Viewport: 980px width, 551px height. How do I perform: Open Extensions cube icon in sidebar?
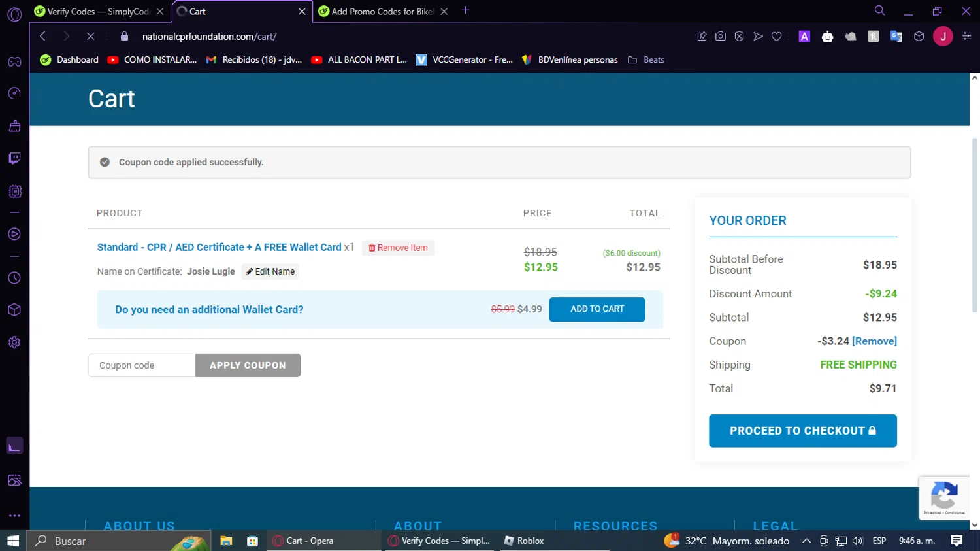[x=14, y=310]
